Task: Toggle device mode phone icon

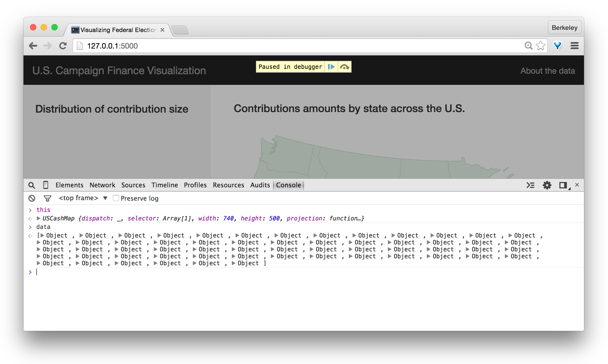Action: [46, 185]
